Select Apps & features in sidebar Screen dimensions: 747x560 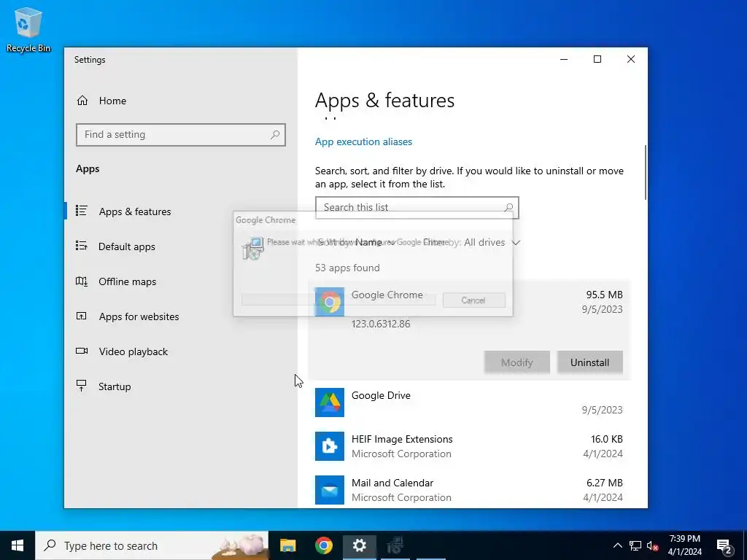(135, 211)
